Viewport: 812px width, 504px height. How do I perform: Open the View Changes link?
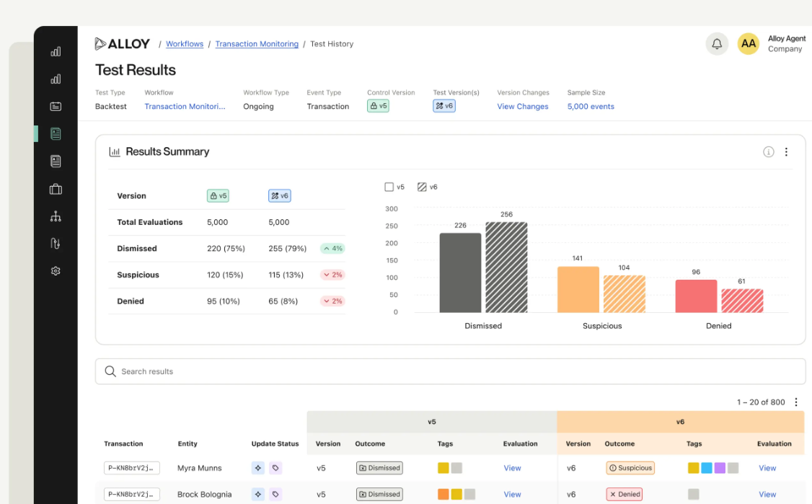[x=523, y=106]
